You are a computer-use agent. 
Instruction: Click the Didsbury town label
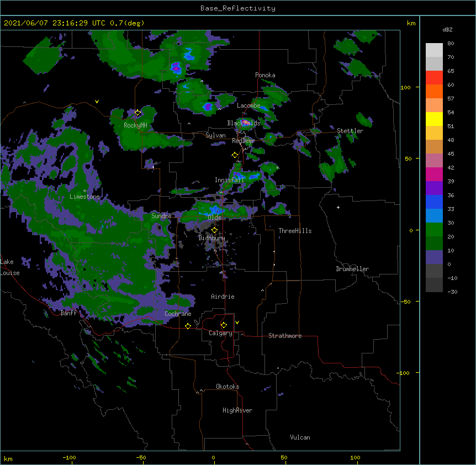(x=211, y=238)
